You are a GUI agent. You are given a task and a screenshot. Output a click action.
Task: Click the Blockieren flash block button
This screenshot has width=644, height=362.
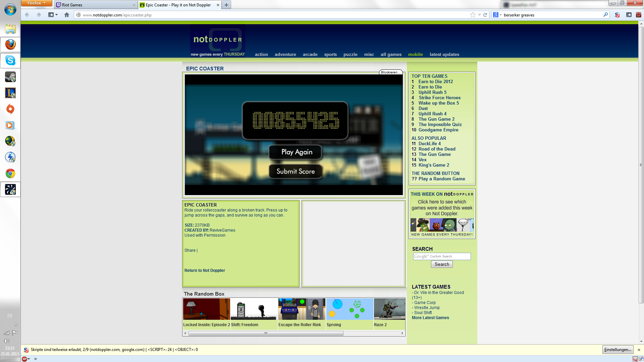[x=391, y=72]
